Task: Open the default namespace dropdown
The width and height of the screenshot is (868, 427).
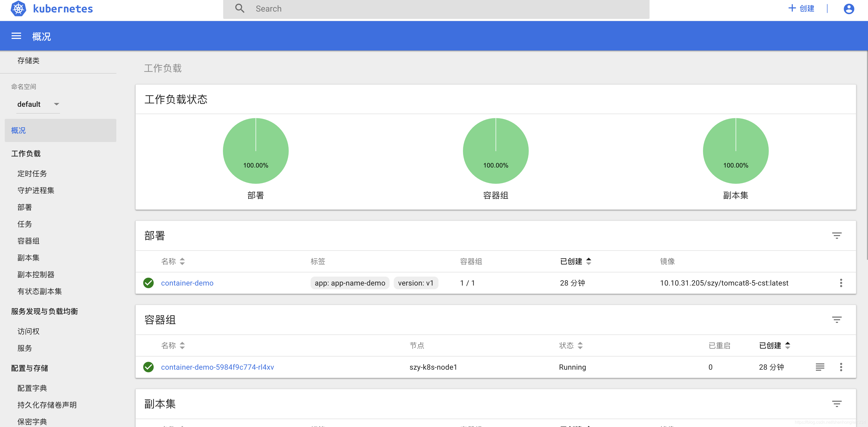Action: [38, 104]
